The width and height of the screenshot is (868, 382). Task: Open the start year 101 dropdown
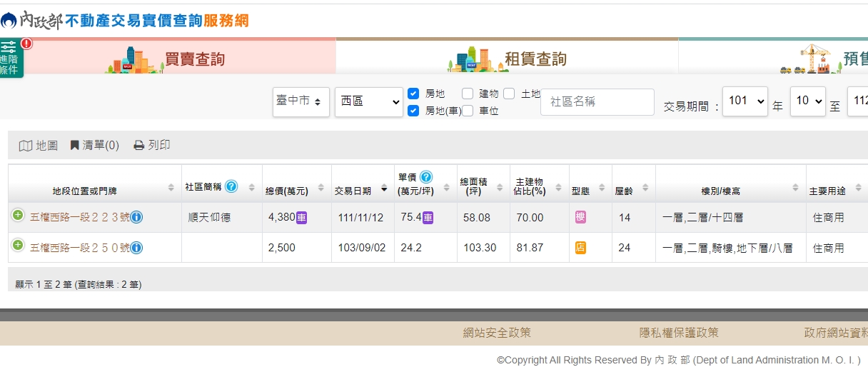[745, 101]
